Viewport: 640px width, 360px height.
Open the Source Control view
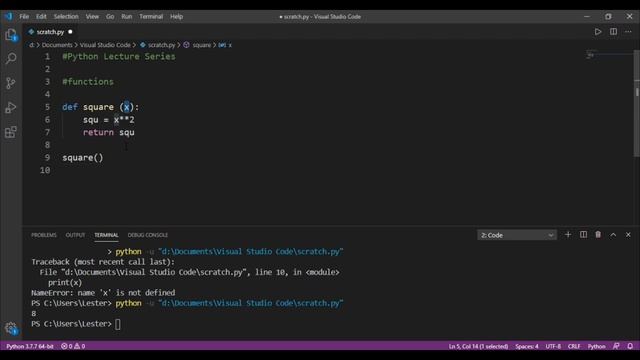point(11,83)
